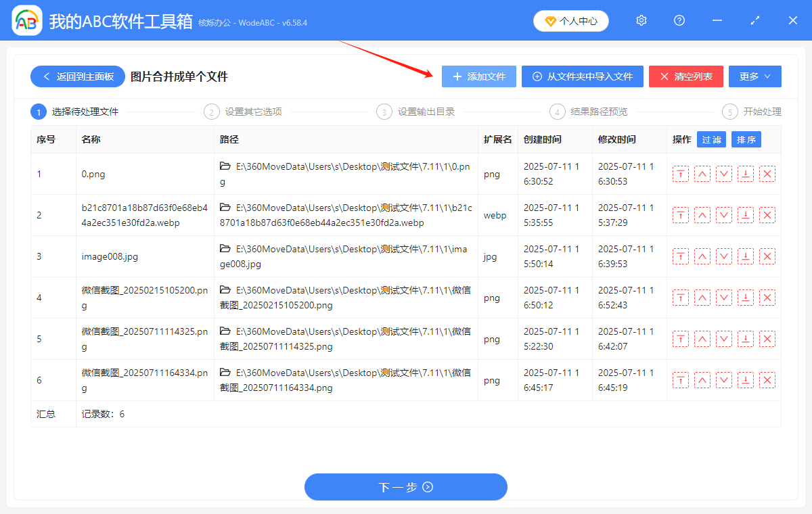The width and height of the screenshot is (812, 514).
Task: Click the 添加文件 button
Action: click(478, 76)
